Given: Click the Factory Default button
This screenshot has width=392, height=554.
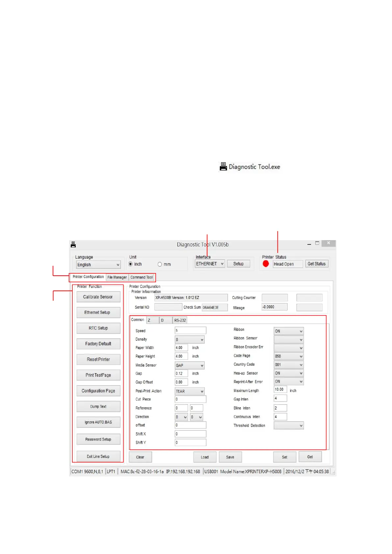Looking at the screenshot, I should (98, 344).
